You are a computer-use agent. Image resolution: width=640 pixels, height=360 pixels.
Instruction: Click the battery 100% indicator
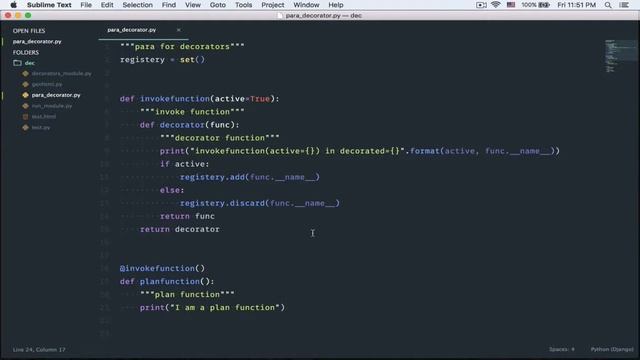tap(535, 5)
